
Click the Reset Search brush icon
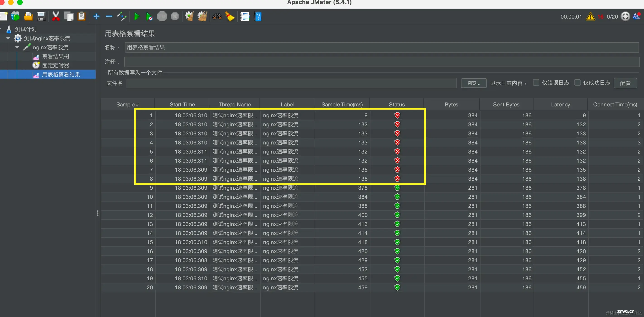pos(230,17)
